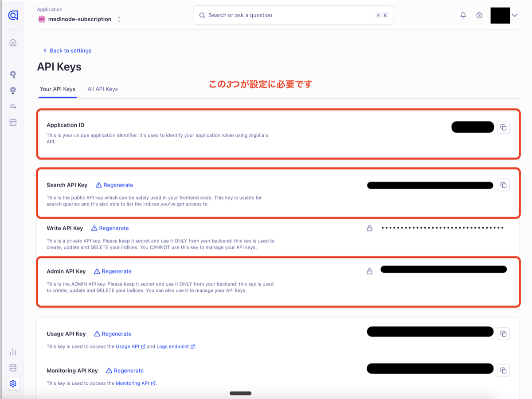Expand the medinode-subscription application switcher
The height and width of the screenshot is (399, 532).
tap(118, 19)
